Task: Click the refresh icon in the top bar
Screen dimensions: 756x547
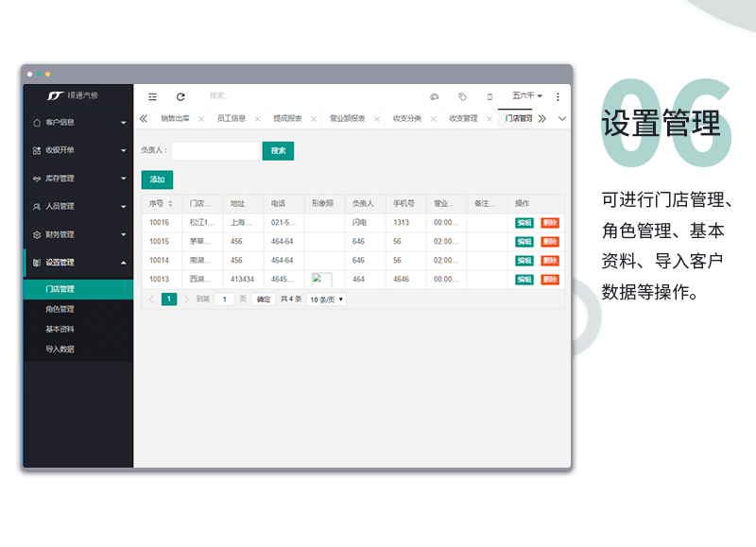Action: pyautogui.click(x=180, y=96)
